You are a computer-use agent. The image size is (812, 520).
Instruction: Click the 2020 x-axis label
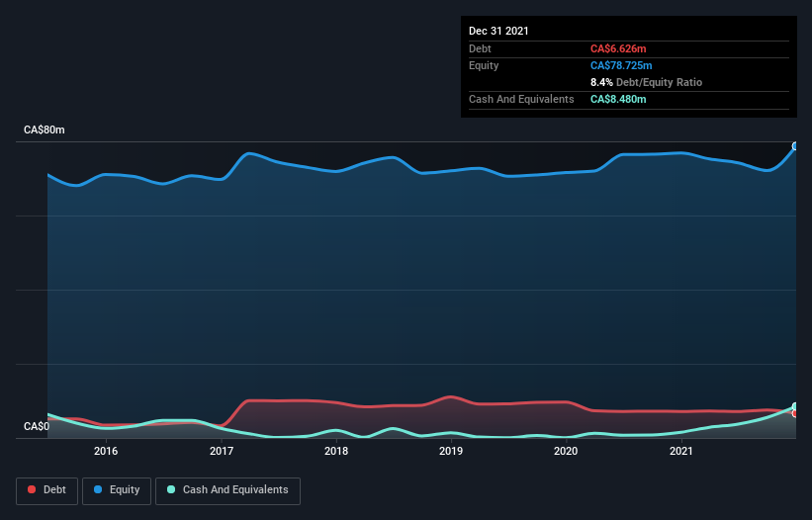(x=566, y=451)
